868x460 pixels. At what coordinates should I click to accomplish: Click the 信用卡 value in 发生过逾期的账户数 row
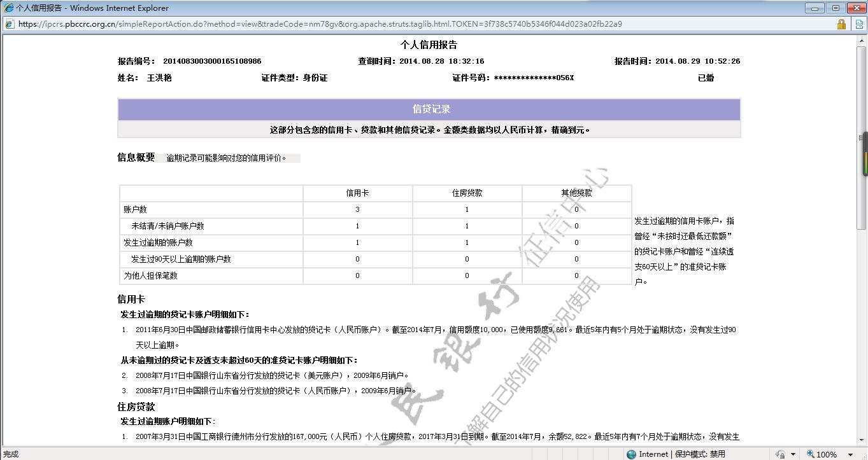(357, 243)
